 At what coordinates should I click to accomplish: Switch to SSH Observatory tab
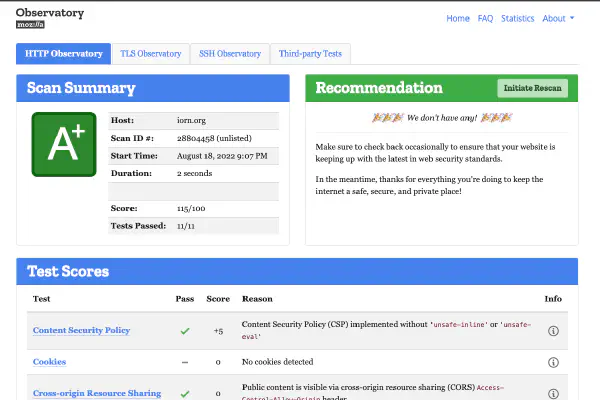pos(230,54)
